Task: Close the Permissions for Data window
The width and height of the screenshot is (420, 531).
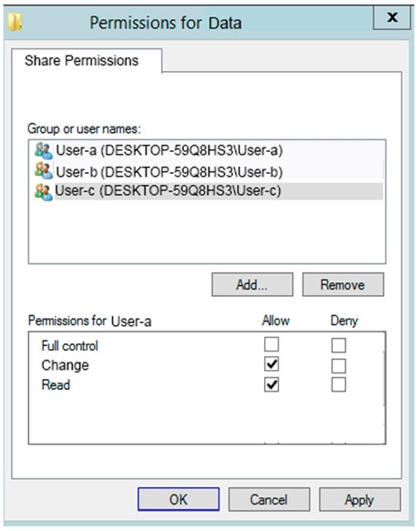Action: tap(392, 17)
